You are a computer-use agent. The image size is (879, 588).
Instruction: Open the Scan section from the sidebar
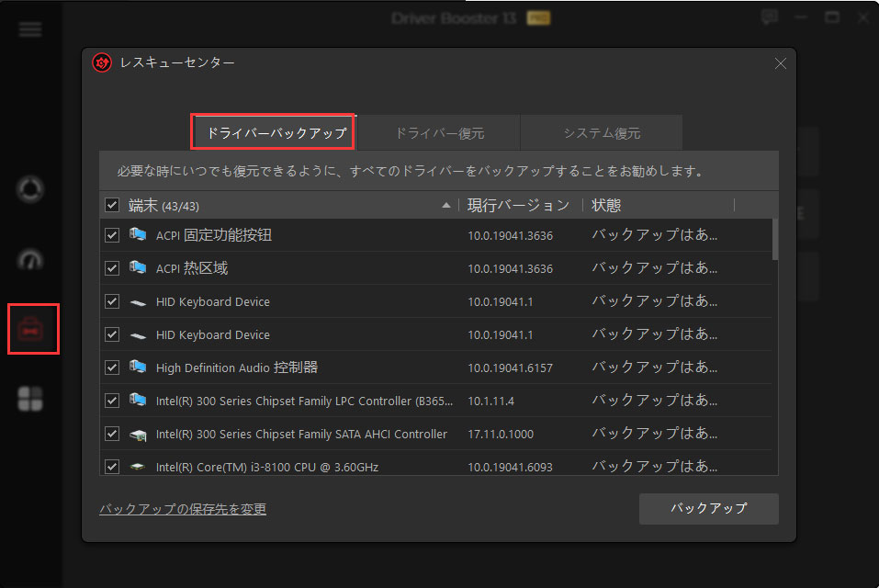[30, 189]
